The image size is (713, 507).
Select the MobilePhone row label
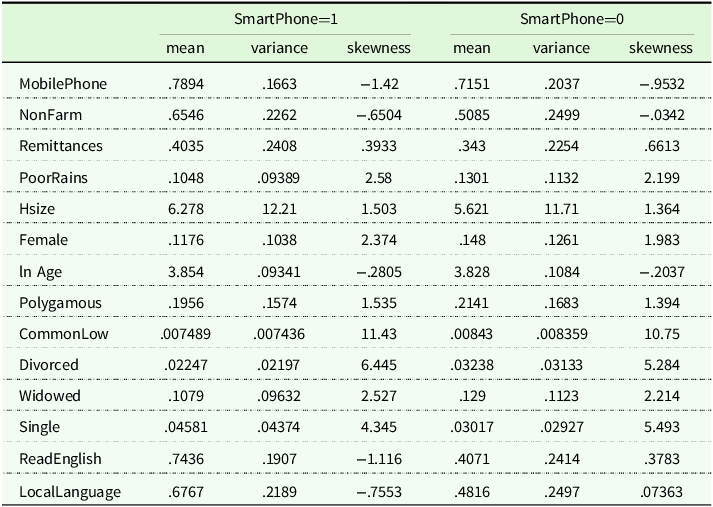[62, 84]
